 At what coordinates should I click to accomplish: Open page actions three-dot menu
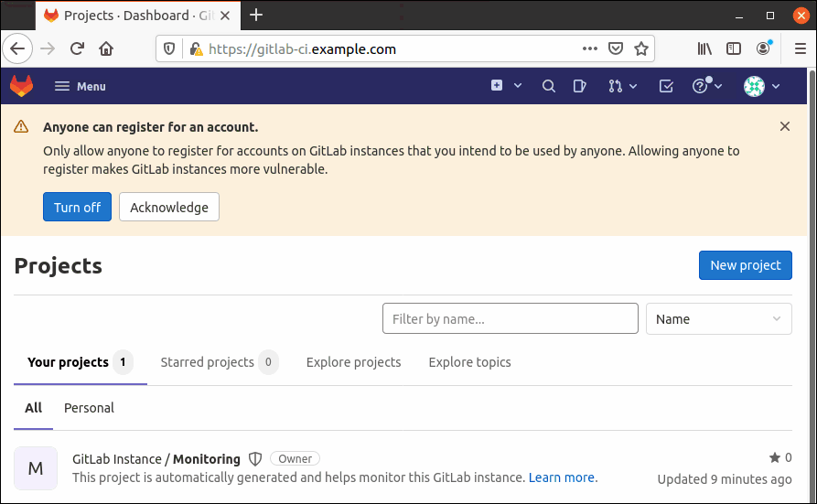[x=590, y=48]
